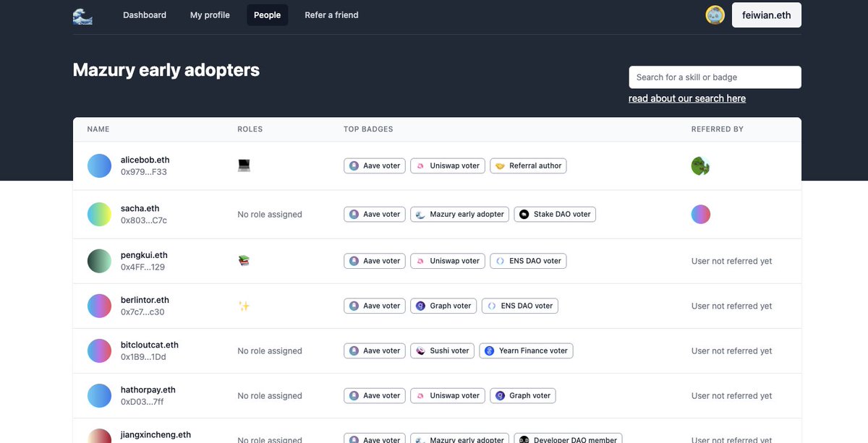Screen dimensions: 868x443
Task: Open the bitcloutcat.eth profile name
Action: tap(150, 345)
